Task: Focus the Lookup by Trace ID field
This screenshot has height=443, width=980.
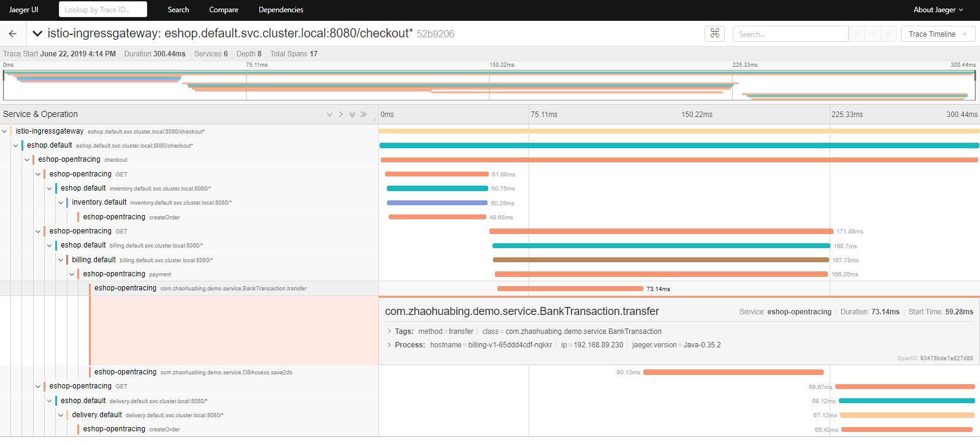Action: (x=102, y=10)
